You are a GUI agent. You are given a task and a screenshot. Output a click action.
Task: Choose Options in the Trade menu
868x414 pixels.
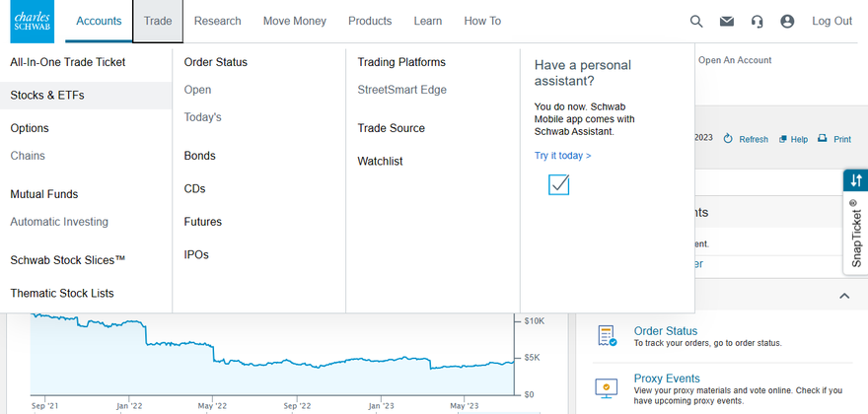tap(30, 128)
